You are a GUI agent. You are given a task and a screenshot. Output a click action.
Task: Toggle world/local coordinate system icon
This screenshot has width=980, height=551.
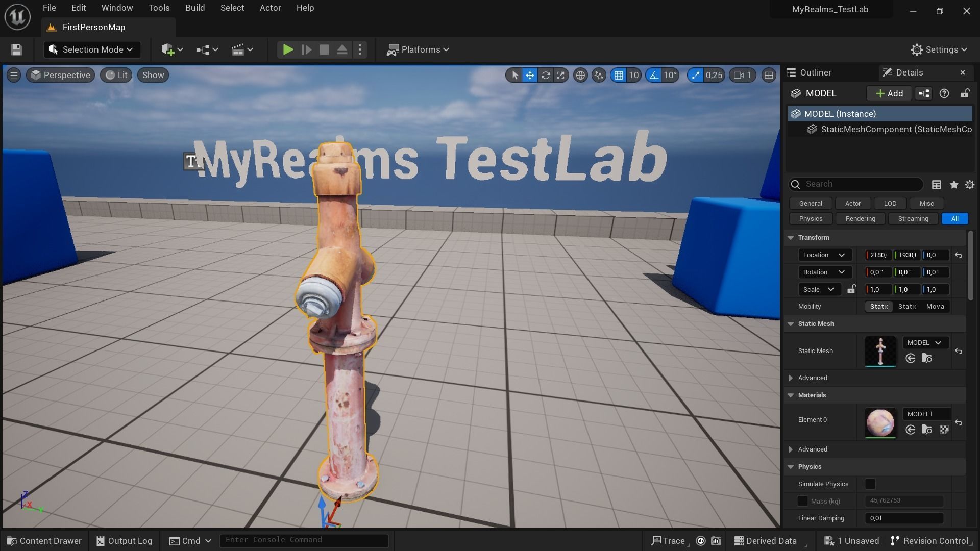580,76
